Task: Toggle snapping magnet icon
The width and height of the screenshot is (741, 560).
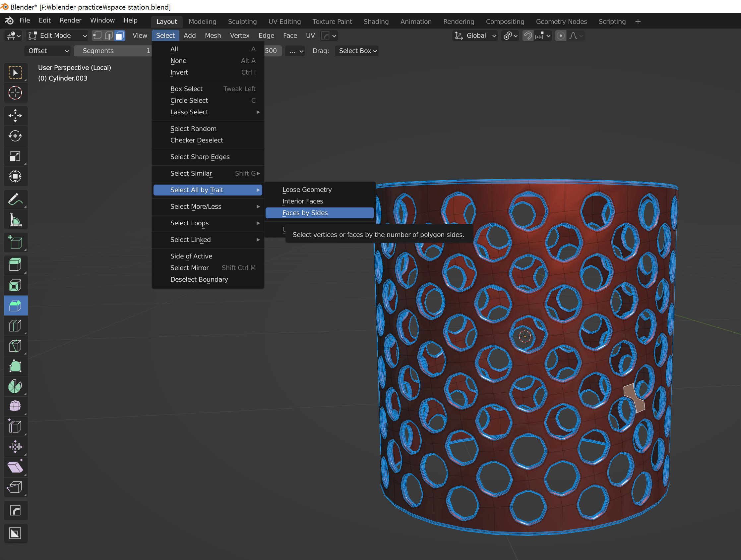Action: [x=528, y=35]
